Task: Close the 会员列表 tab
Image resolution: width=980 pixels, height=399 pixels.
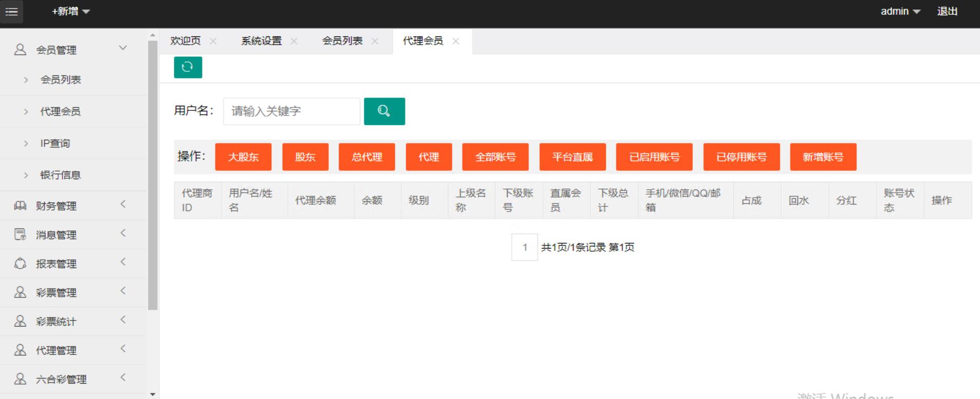Action: pyautogui.click(x=375, y=41)
